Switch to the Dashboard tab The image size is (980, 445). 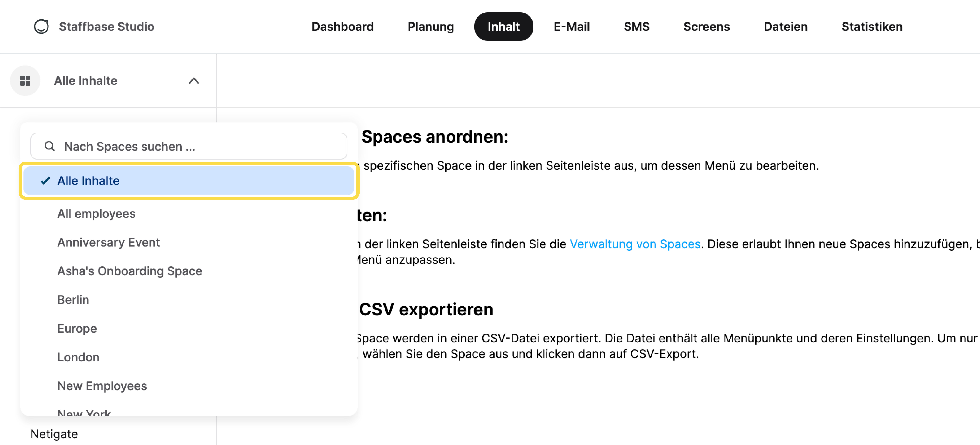(342, 27)
